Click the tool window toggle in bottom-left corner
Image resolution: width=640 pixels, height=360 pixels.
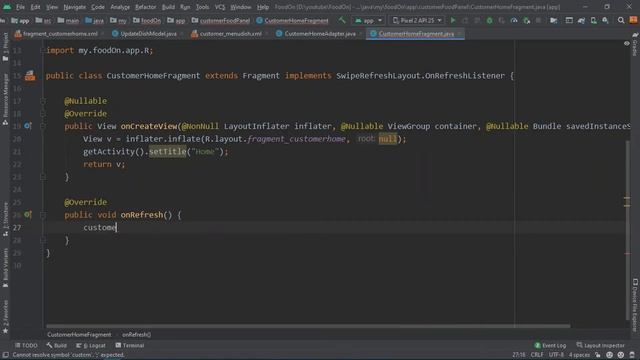point(5,355)
